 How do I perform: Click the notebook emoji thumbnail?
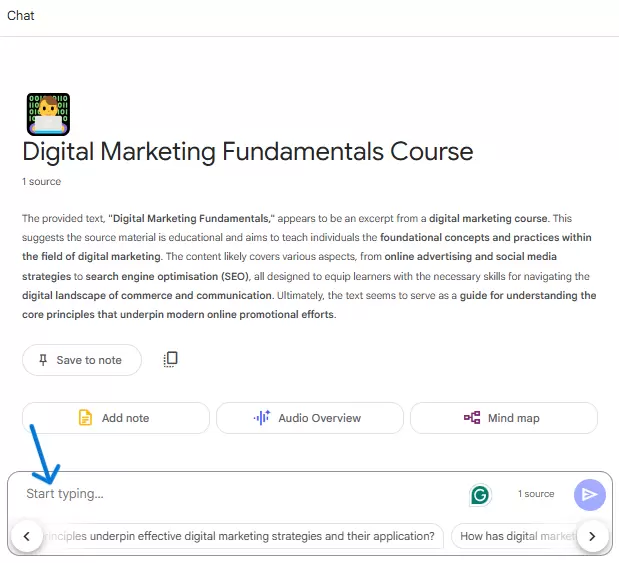[x=48, y=114]
